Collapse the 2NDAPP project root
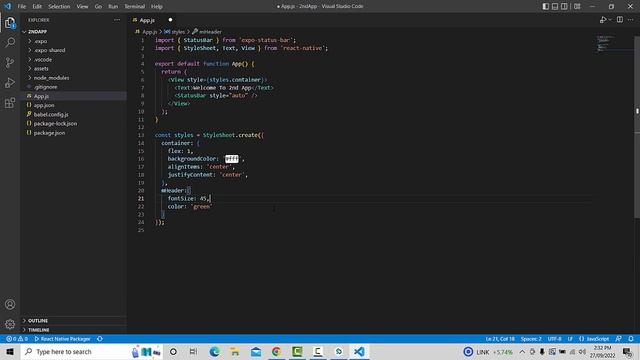 (x=37, y=31)
